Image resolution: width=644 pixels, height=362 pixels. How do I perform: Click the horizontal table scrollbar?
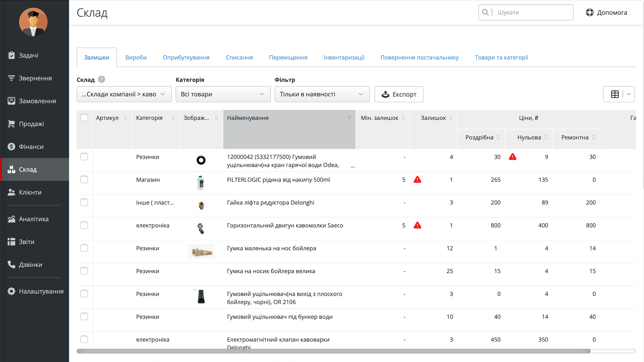(334, 351)
